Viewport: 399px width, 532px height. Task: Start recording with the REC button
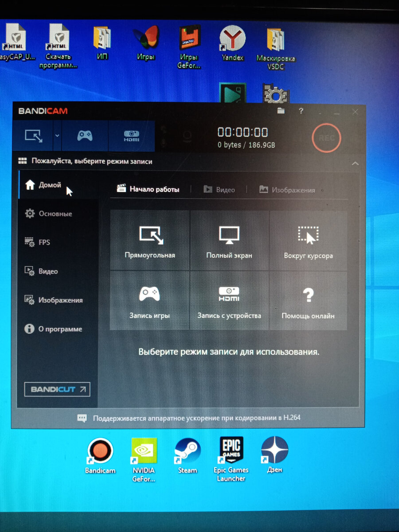click(x=326, y=138)
